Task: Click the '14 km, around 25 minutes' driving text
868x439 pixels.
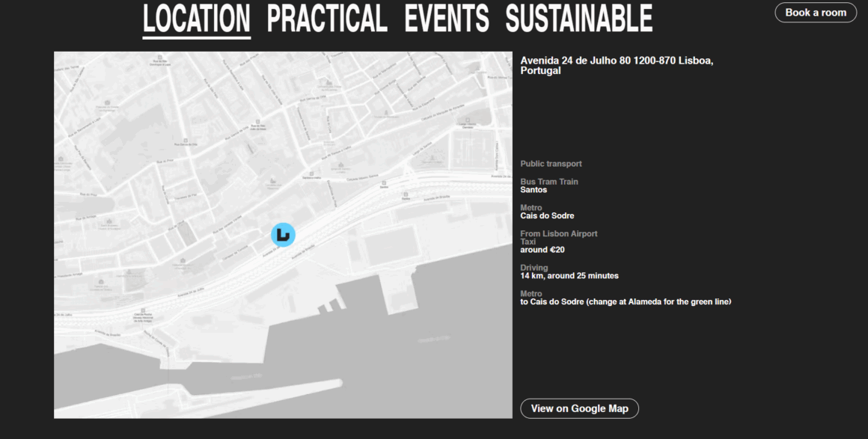Action: [569, 276]
